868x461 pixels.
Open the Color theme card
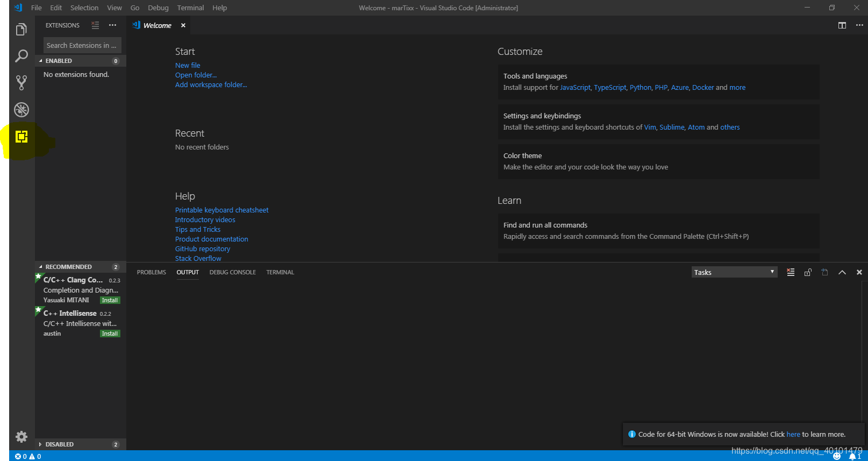658,161
